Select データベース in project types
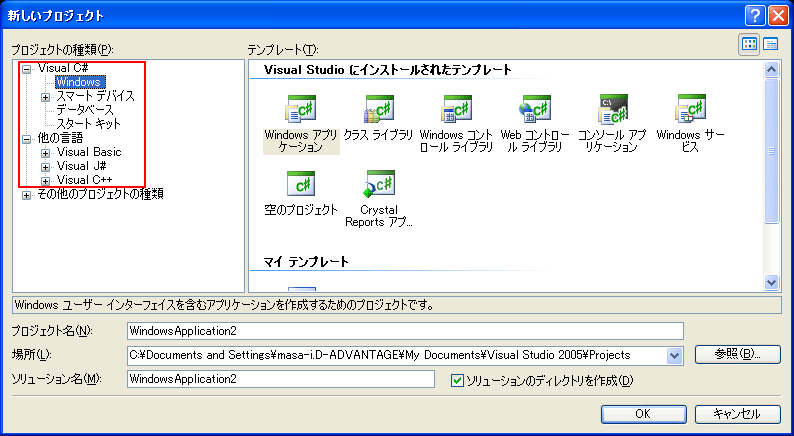Image resolution: width=794 pixels, height=436 pixels. tap(85, 110)
